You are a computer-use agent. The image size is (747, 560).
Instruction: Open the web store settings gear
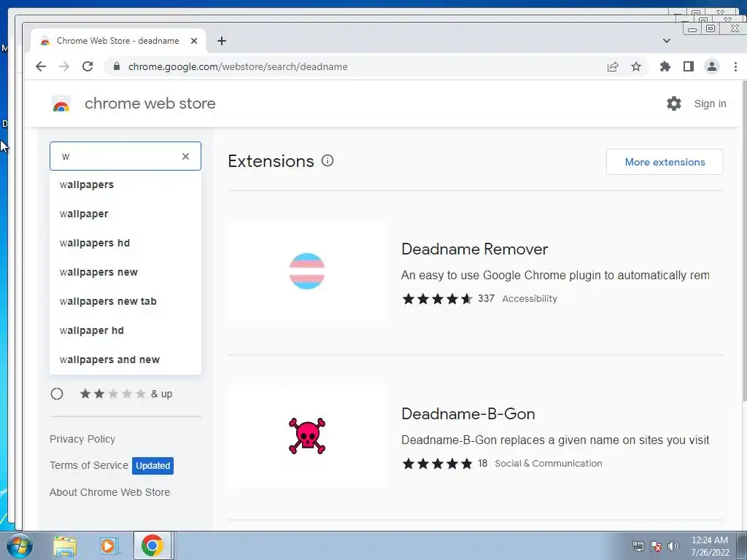(x=673, y=104)
